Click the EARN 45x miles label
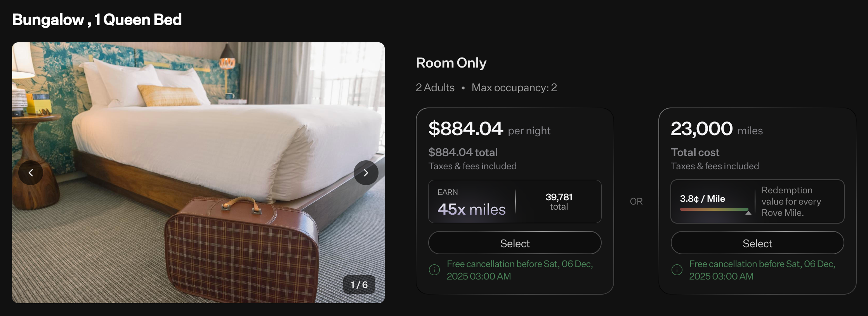The height and width of the screenshot is (316, 868). click(471, 203)
